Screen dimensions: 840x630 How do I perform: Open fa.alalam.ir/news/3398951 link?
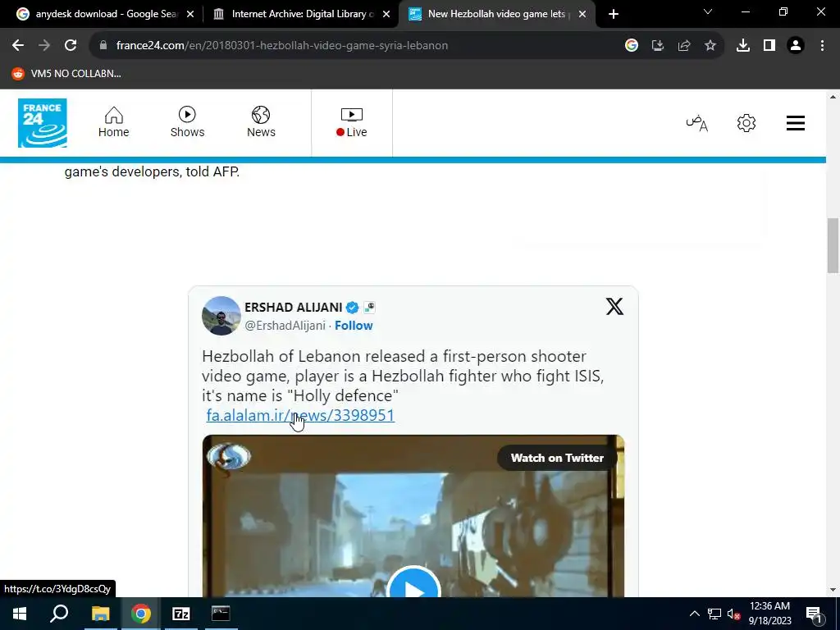click(300, 415)
